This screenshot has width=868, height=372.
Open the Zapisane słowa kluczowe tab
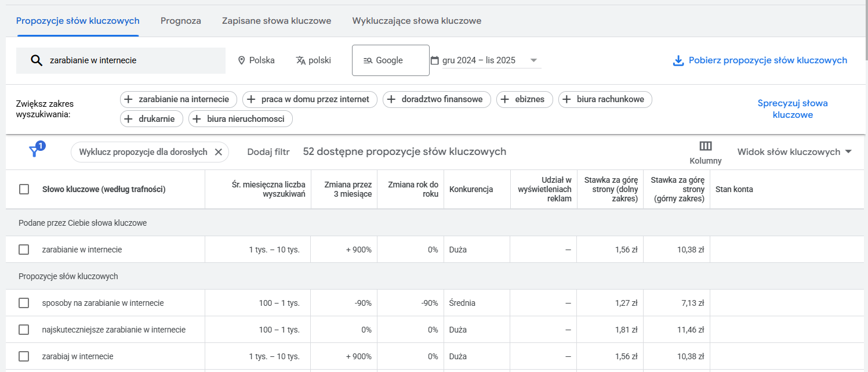[x=277, y=20]
